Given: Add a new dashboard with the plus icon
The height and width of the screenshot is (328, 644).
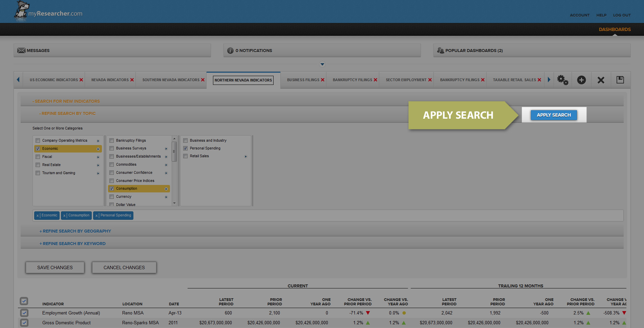Looking at the screenshot, I should point(581,80).
